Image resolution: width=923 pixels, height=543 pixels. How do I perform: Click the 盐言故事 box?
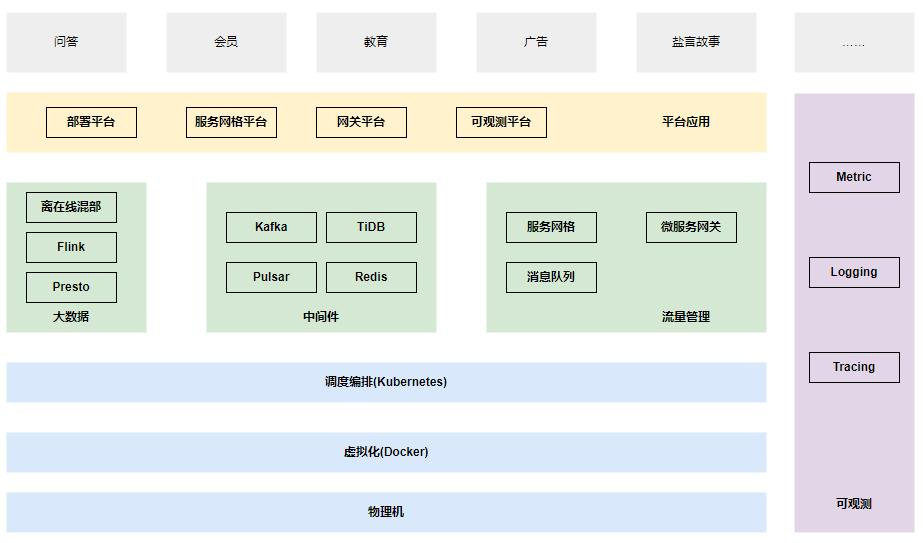pos(696,42)
